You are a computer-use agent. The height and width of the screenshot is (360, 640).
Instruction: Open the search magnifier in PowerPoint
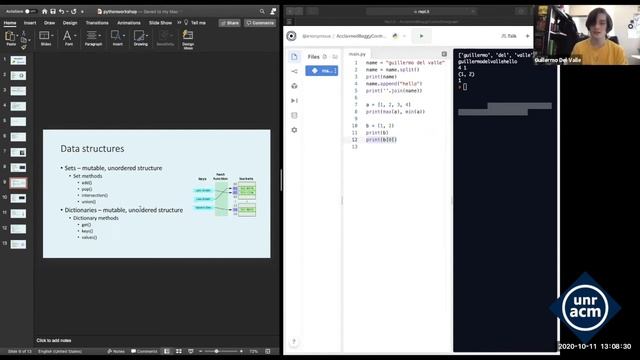click(x=262, y=11)
